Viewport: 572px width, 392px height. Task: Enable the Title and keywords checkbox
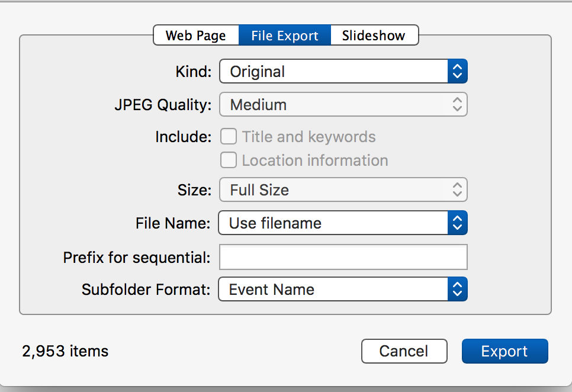(x=228, y=137)
